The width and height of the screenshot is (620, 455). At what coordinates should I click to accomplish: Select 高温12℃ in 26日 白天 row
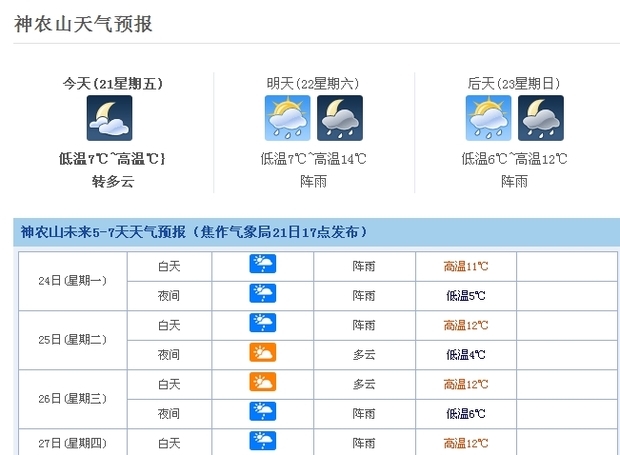(466, 384)
